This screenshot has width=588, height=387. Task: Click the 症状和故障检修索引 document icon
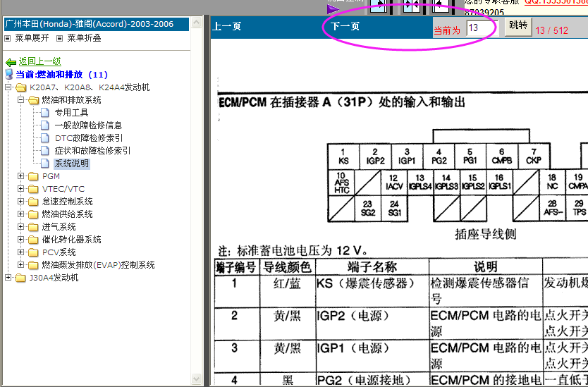click(x=45, y=151)
